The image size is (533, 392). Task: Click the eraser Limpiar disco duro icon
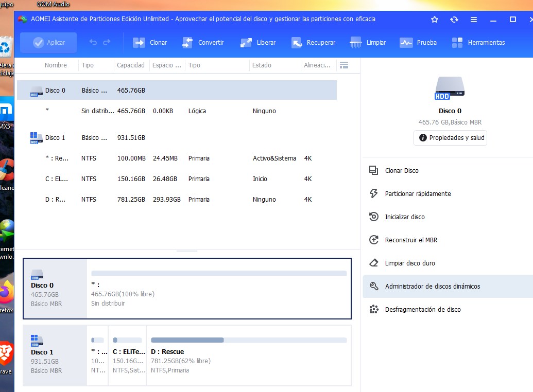373,263
